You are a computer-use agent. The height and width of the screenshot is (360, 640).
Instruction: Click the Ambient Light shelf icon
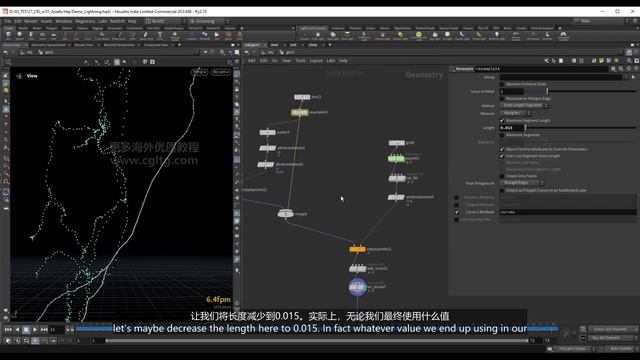[497, 36]
